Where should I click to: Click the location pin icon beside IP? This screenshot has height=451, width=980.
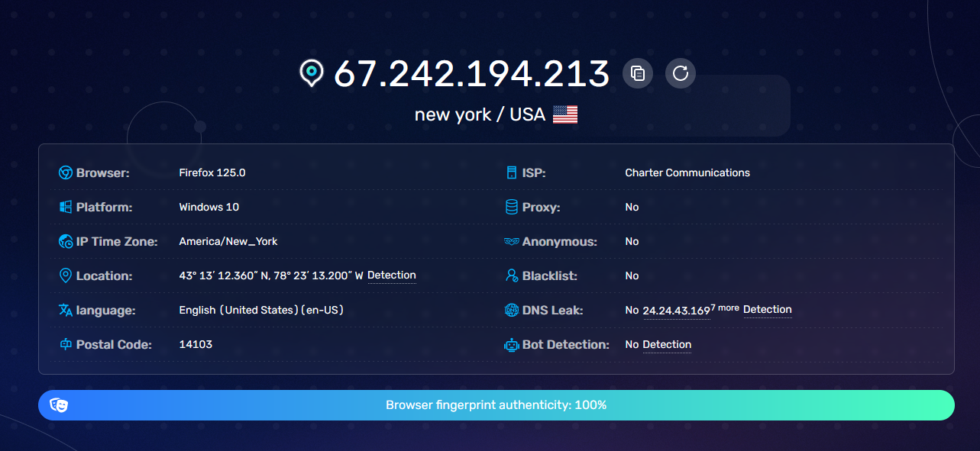[311, 73]
